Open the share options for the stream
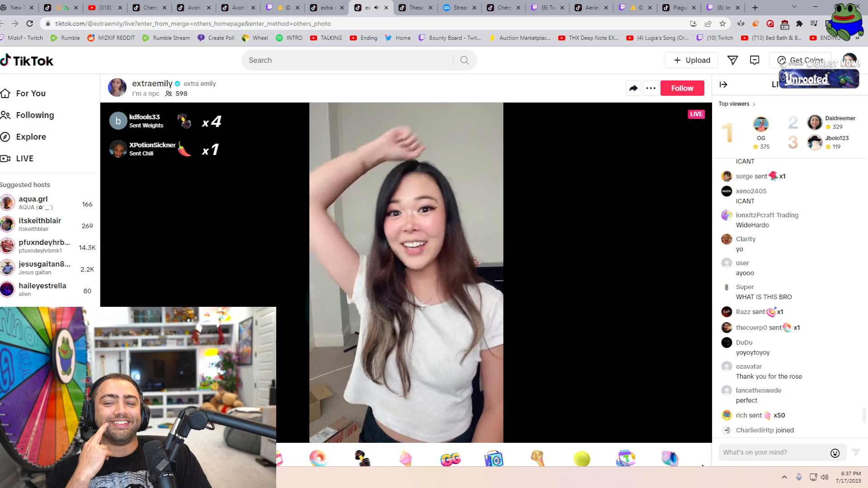The height and width of the screenshot is (488, 868). pos(633,88)
